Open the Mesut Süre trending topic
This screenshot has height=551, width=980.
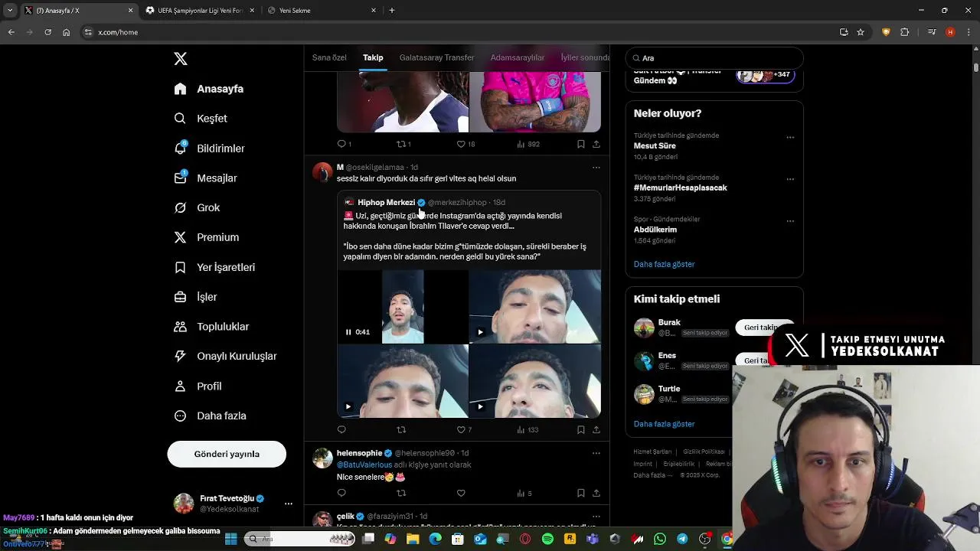[655, 145]
